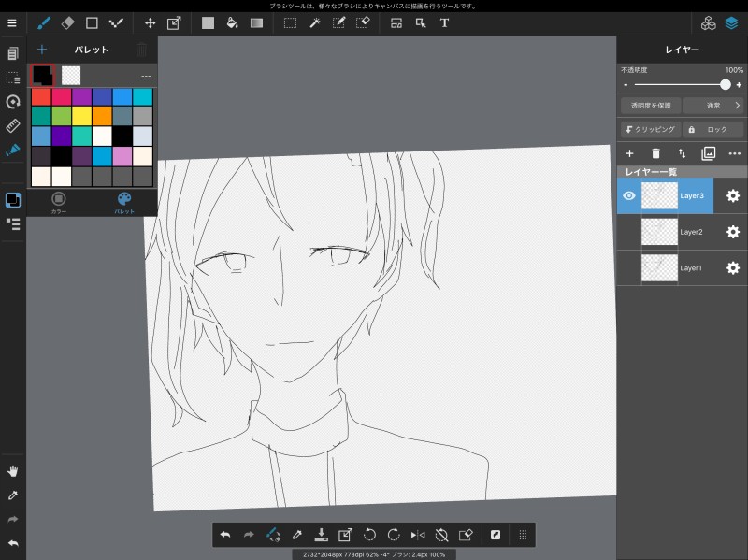Reorder layers with up-down arrows icon
The image size is (748, 560).
tap(683, 153)
